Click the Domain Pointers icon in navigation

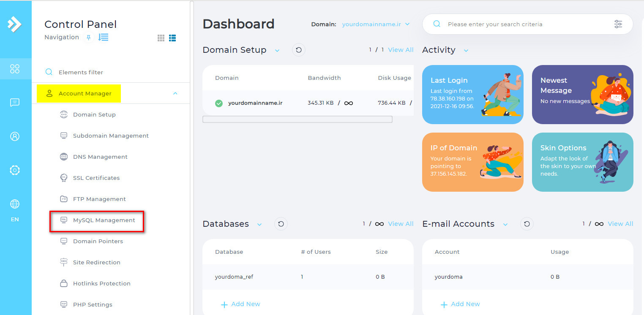coord(64,241)
